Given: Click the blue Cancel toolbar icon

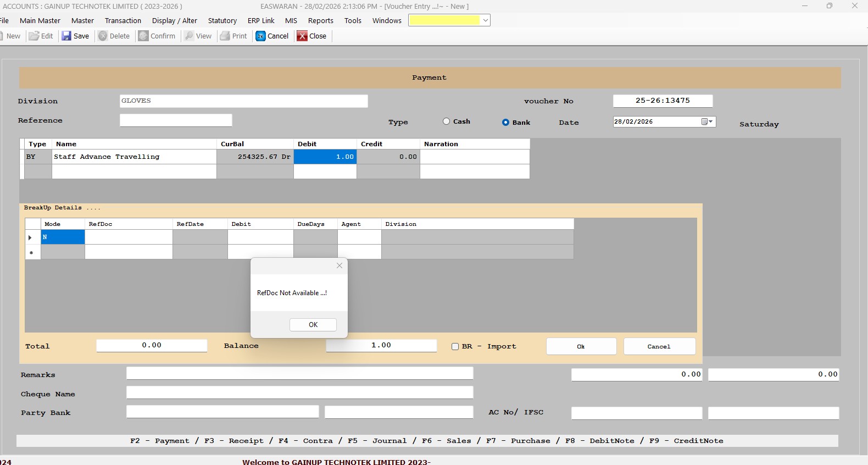Looking at the screenshot, I should 261,36.
